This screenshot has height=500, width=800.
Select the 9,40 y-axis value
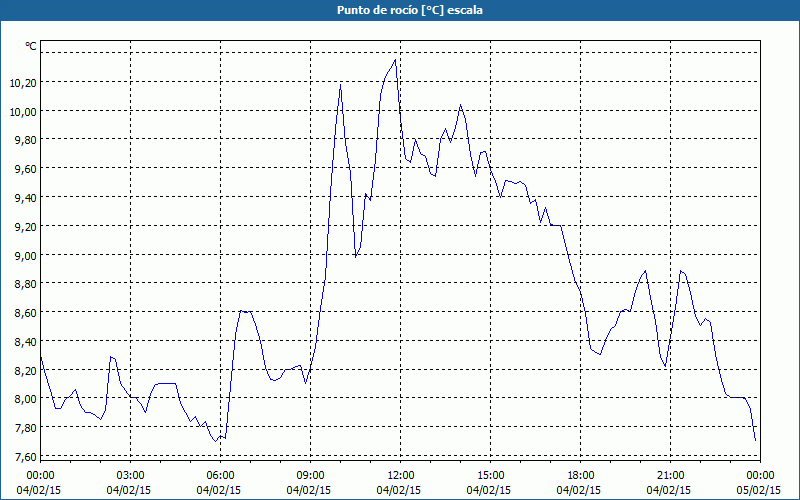click(26, 197)
